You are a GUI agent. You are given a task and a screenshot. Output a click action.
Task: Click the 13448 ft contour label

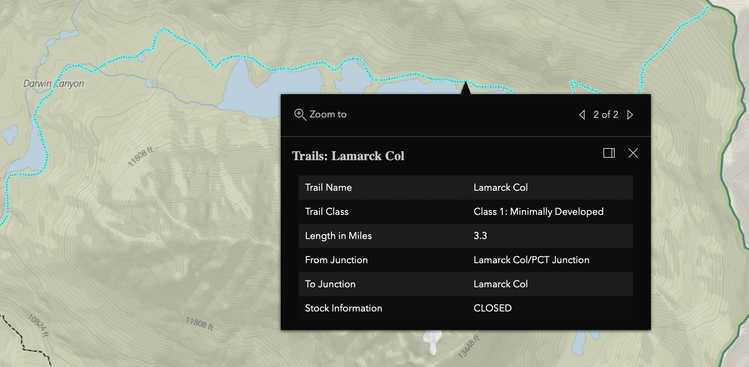pos(468,347)
